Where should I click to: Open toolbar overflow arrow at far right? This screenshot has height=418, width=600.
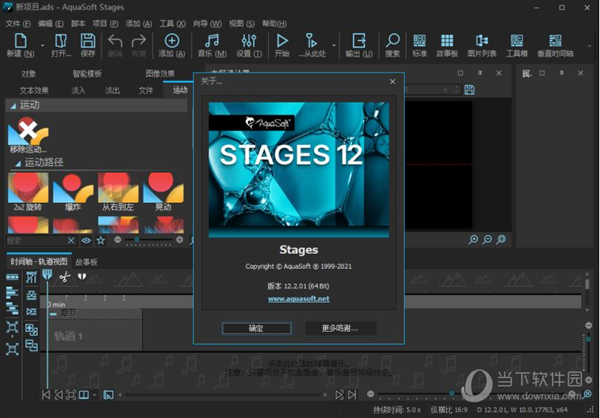pyautogui.click(x=590, y=45)
